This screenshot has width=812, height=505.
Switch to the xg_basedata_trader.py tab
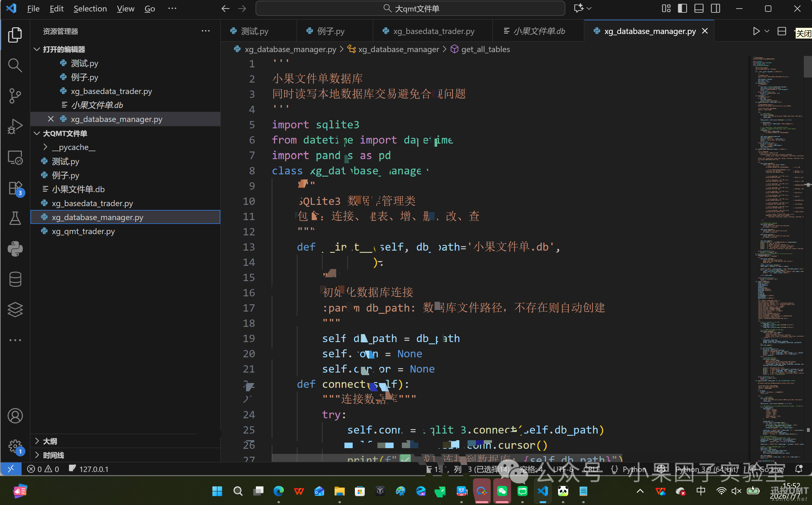click(x=433, y=31)
